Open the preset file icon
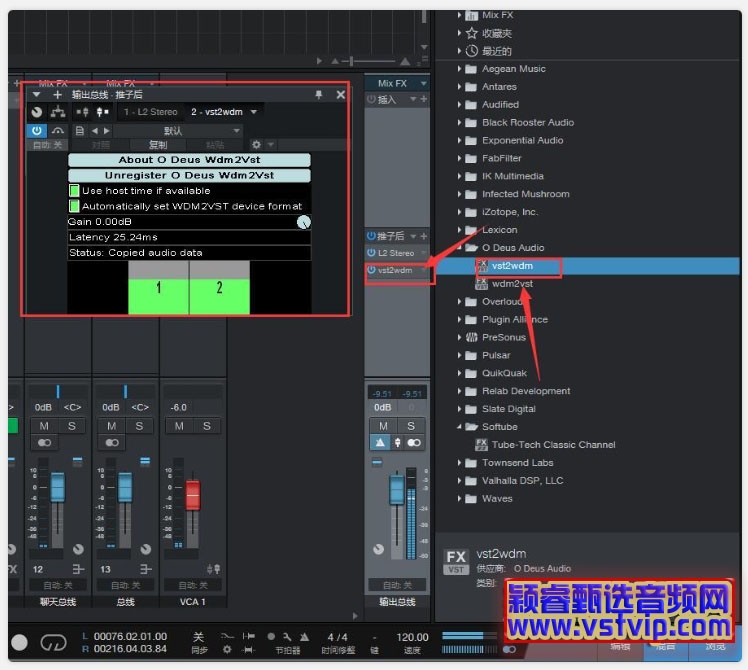 tap(80, 131)
